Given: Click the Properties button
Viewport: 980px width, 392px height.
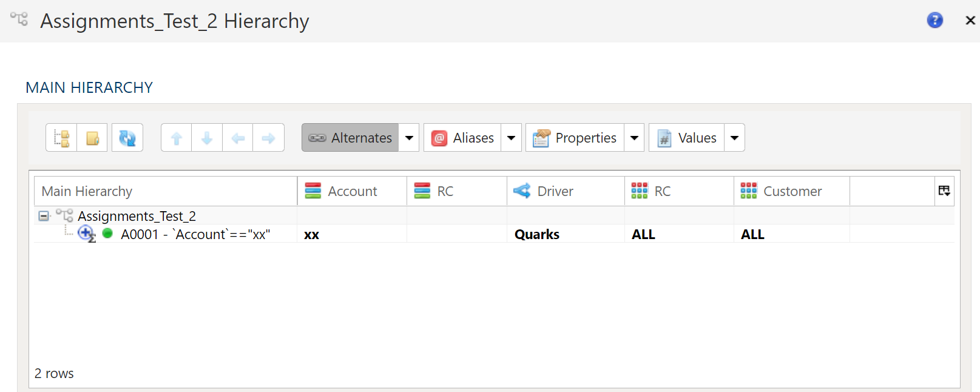Looking at the screenshot, I should [x=575, y=138].
